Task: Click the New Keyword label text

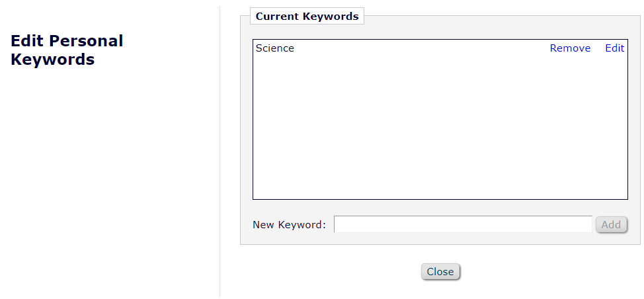Action: [289, 225]
